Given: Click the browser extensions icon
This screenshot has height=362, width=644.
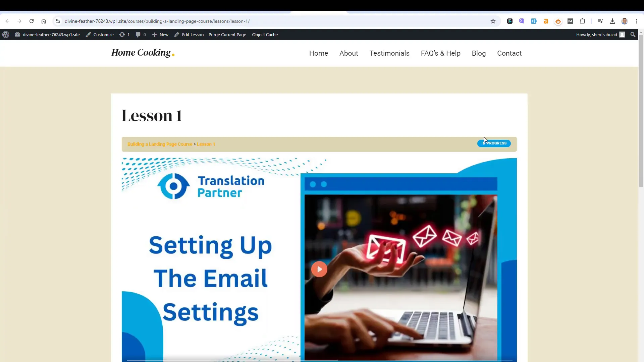Looking at the screenshot, I should pyautogui.click(x=583, y=21).
